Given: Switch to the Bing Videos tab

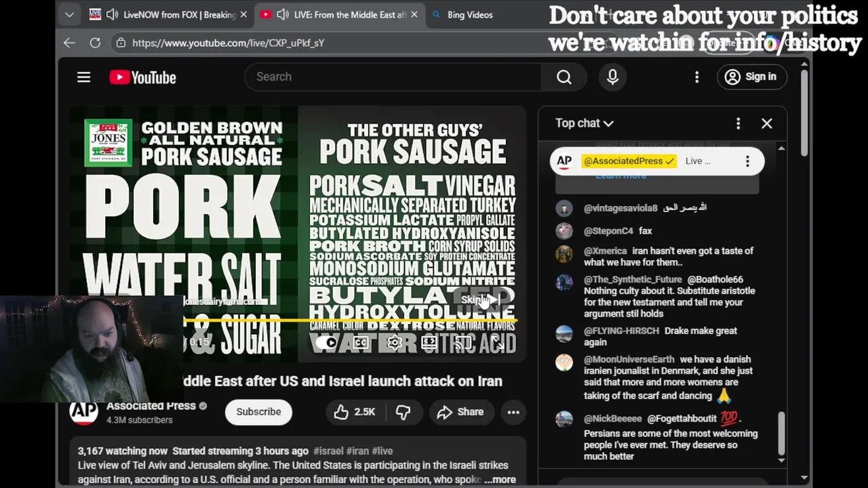Looking at the screenshot, I should coord(470,14).
